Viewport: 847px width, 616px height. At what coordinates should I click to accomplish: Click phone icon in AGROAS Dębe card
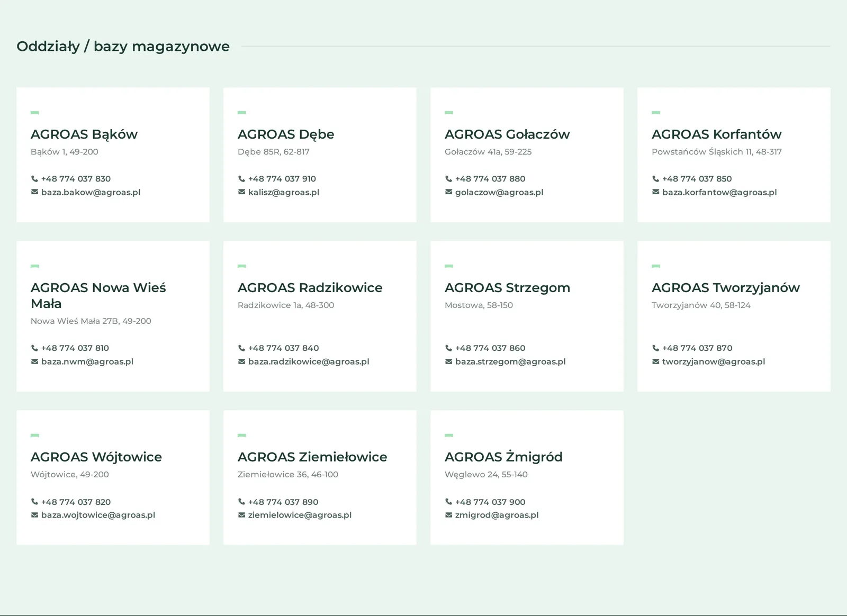pyautogui.click(x=241, y=179)
